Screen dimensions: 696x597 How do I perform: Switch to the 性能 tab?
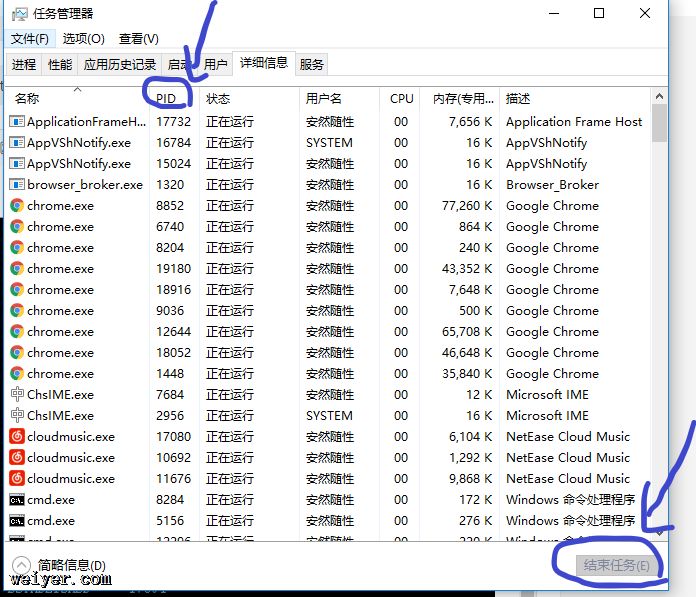click(60, 64)
